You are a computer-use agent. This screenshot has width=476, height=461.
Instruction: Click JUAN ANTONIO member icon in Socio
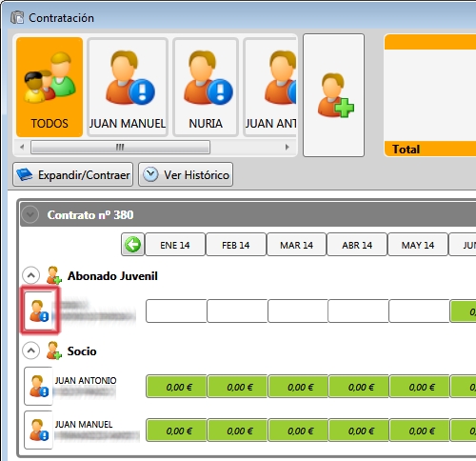point(39,386)
